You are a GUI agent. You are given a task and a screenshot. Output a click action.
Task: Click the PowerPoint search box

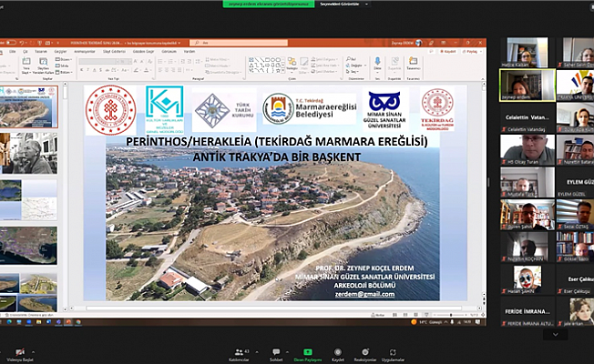click(x=264, y=43)
